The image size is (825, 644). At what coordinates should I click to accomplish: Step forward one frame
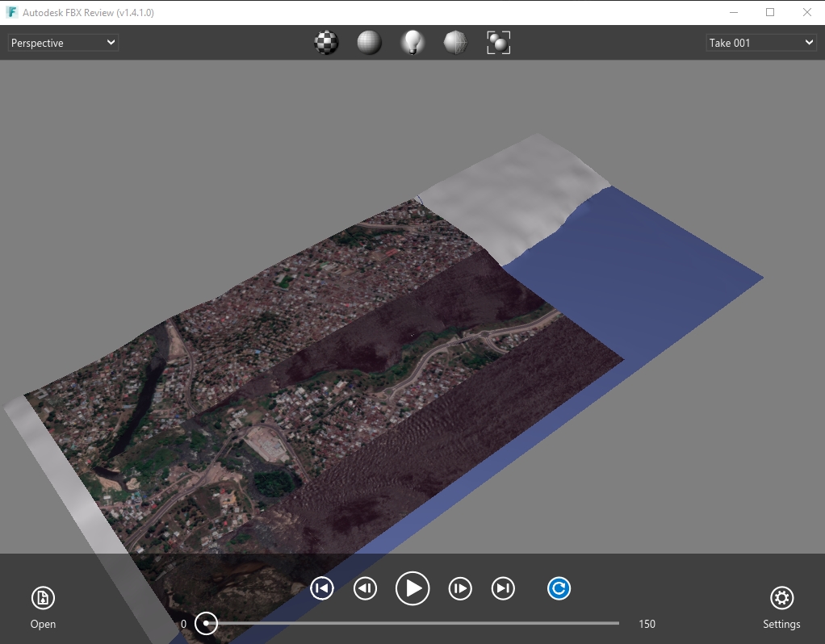point(459,588)
